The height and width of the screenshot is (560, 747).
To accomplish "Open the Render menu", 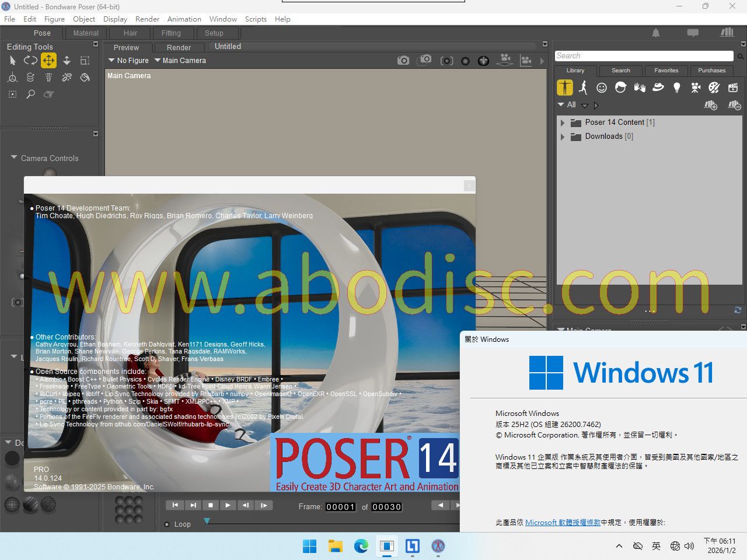I will tap(147, 19).
